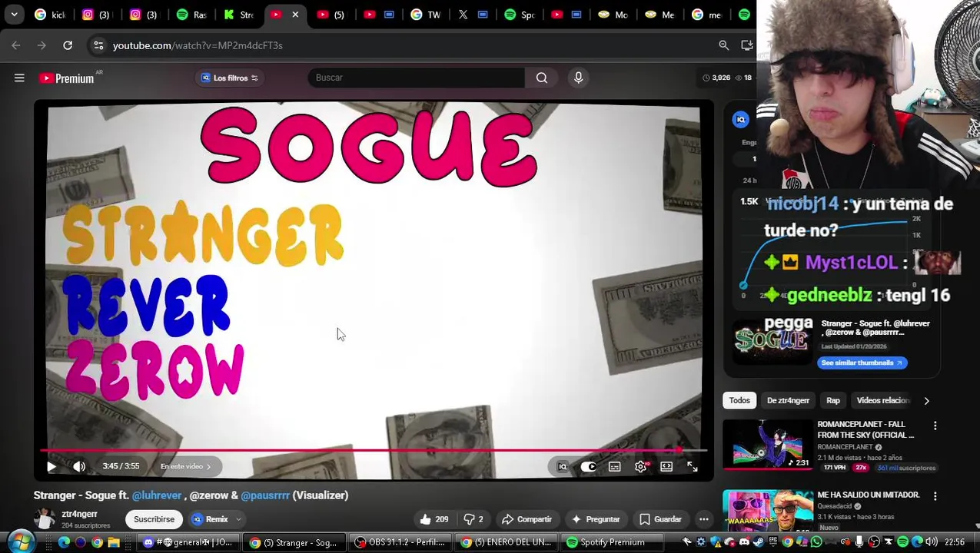Click the 22:56 taskbar clock
The image size is (980, 553).
pyautogui.click(x=955, y=542)
